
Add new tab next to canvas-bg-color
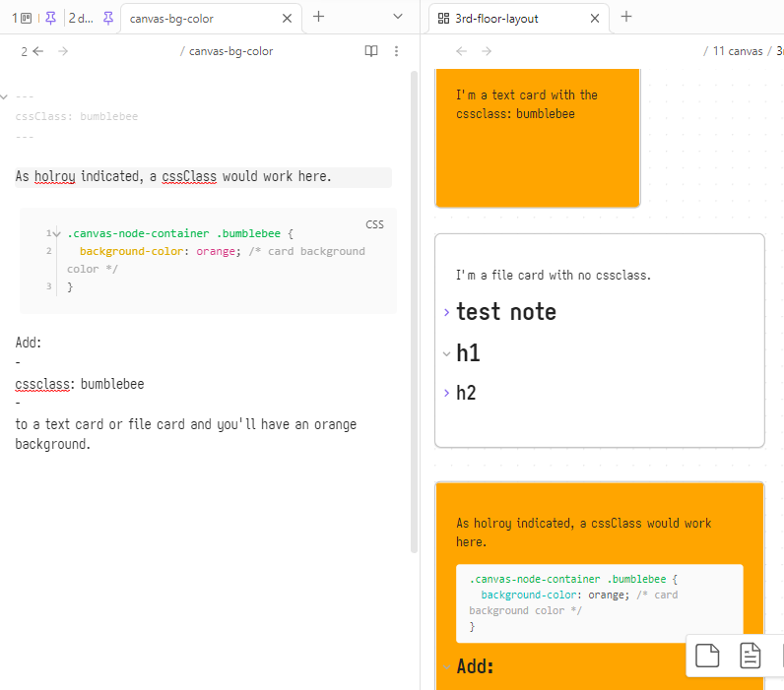tap(318, 17)
